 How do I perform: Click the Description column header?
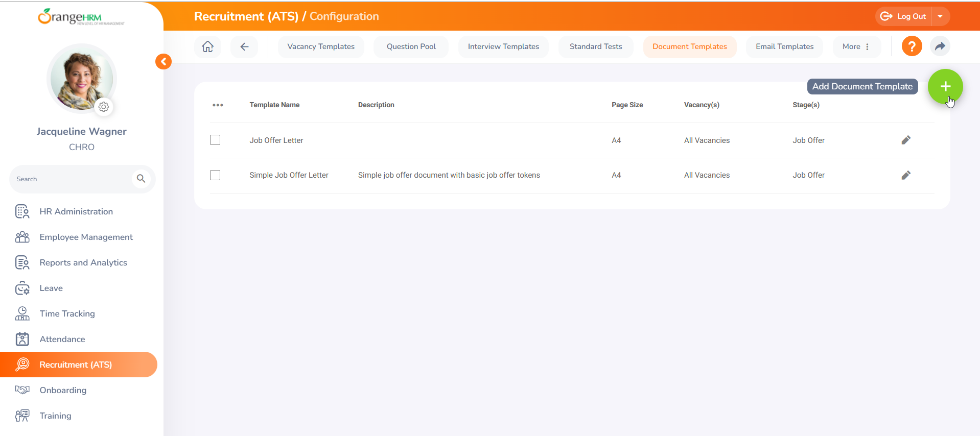point(376,105)
